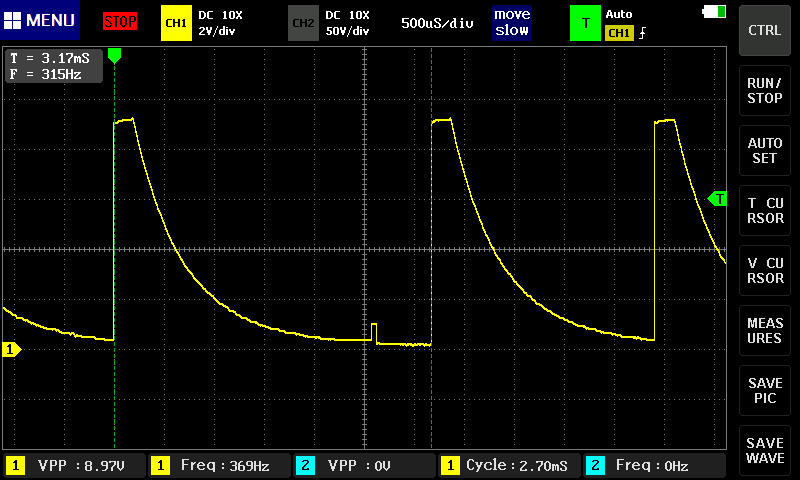Tap the CH2 Freq : 0Hz measurement
800x480 pixels.
click(x=655, y=466)
